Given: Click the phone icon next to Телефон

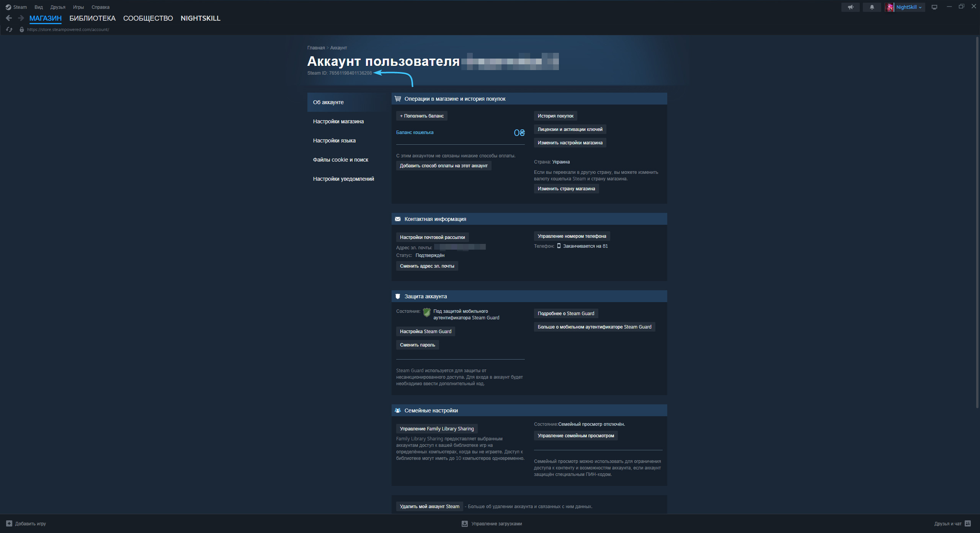Looking at the screenshot, I should (559, 246).
